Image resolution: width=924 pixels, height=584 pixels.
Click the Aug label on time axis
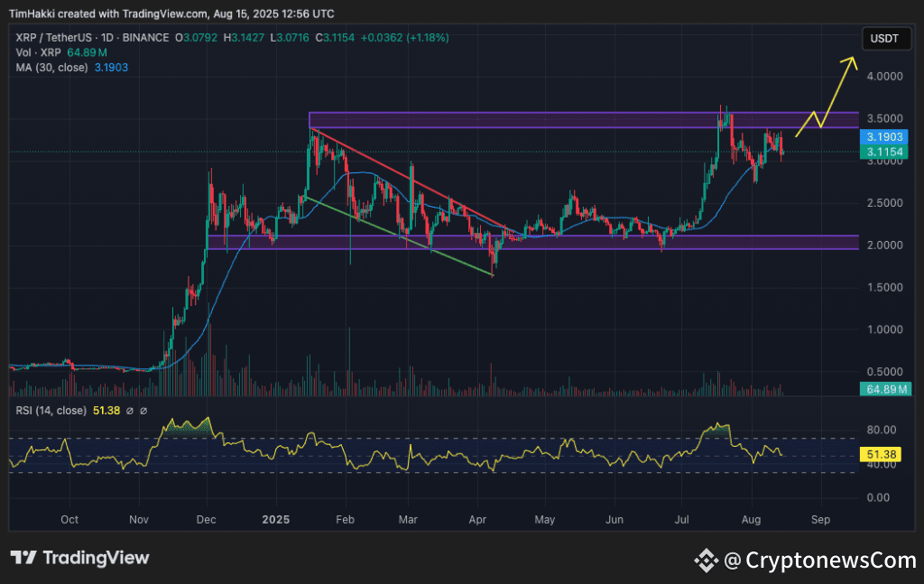(752, 520)
